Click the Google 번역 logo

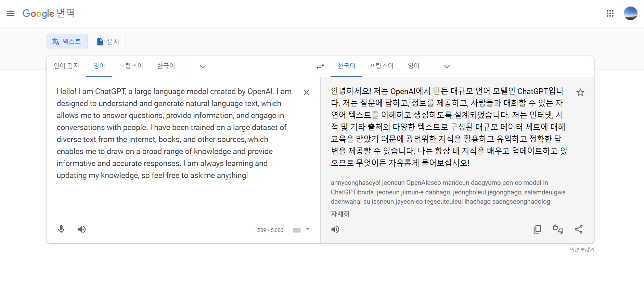coord(48,13)
